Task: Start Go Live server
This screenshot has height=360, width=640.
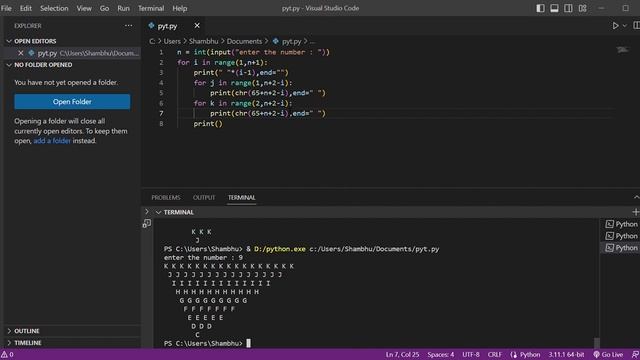Action: point(608,354)
